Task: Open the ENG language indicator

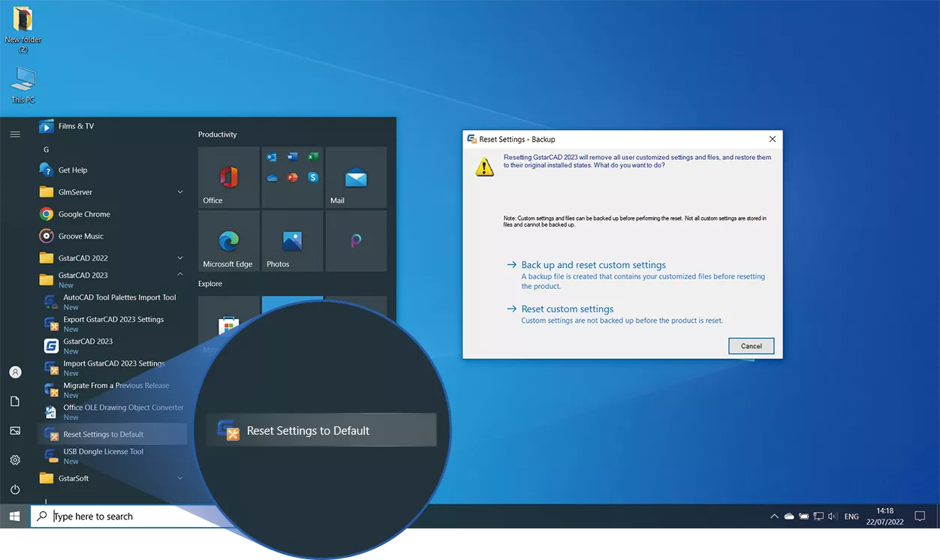Action: tap(851, 516)
